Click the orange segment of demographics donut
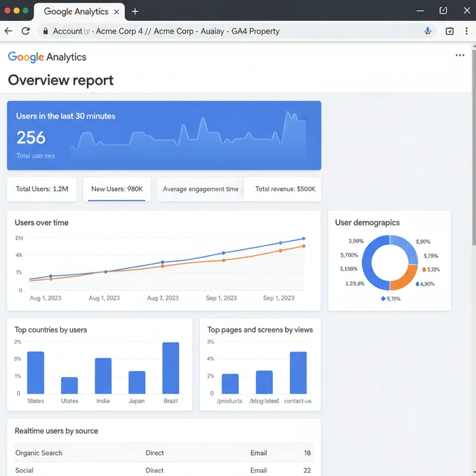 point(405,279)
